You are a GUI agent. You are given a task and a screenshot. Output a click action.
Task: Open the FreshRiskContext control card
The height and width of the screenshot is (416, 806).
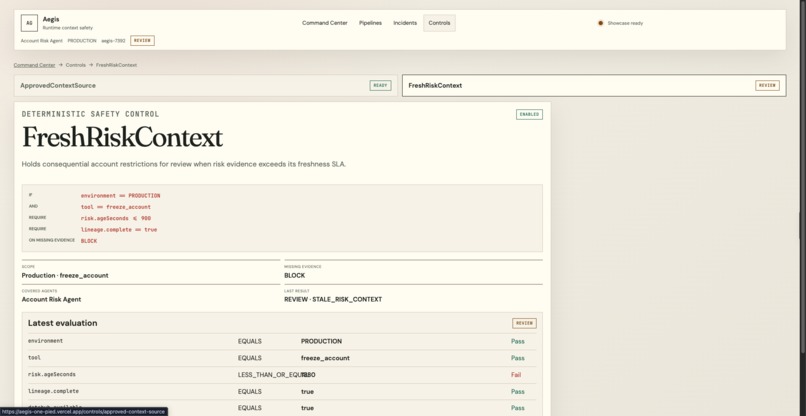pyautogui.click(x=594, y=85)
